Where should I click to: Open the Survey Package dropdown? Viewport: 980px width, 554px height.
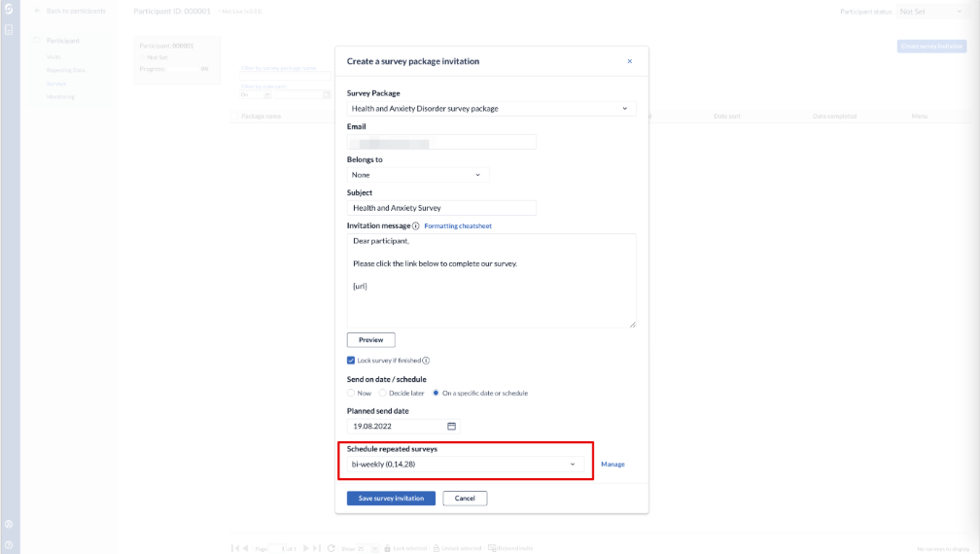[x=491, y=109]
